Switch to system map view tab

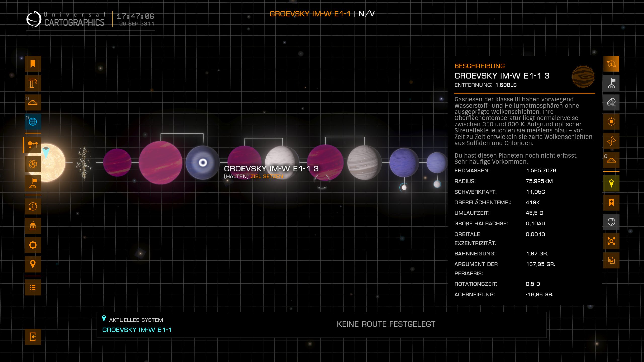pos(33,145)
